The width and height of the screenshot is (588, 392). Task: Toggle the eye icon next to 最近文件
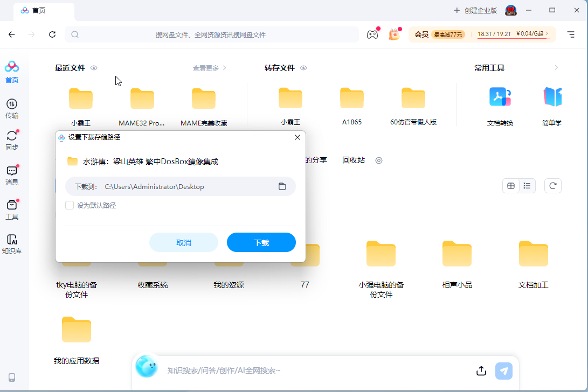(x=94, y=68)
